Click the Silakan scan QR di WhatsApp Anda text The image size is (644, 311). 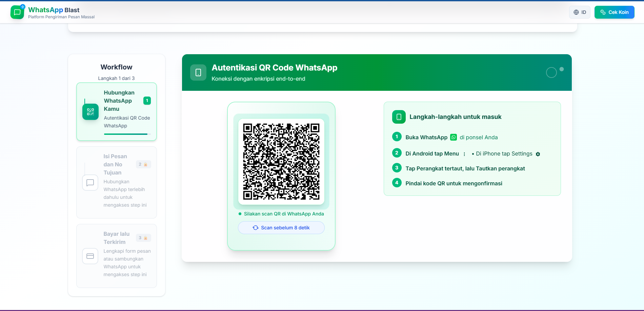point(284,214)
